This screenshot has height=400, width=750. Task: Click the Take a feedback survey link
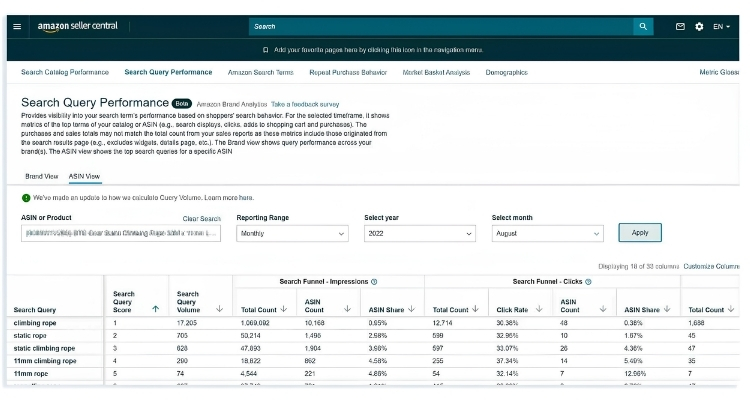[305, 104]
